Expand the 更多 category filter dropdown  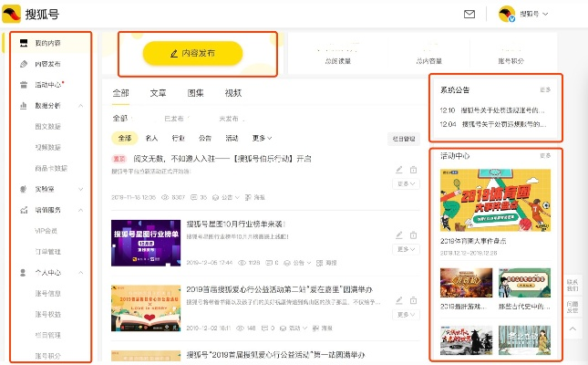[262, 138]
